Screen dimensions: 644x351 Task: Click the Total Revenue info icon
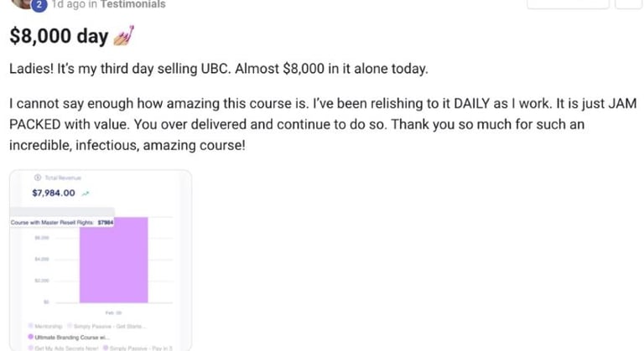coord(35,178)
